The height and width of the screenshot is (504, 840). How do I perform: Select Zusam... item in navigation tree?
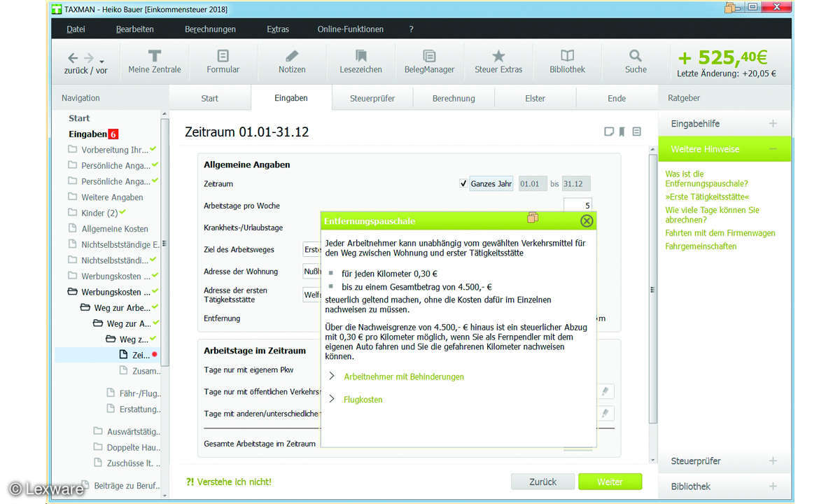point(146,371)
